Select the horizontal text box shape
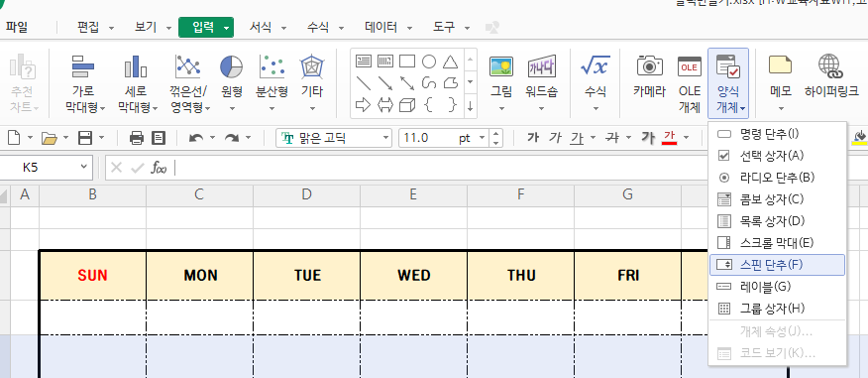 click(x=363, y=61)
